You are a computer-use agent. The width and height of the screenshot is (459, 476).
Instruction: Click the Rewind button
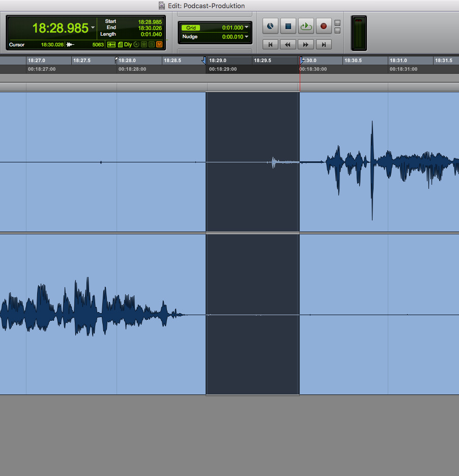click(288, 45)
